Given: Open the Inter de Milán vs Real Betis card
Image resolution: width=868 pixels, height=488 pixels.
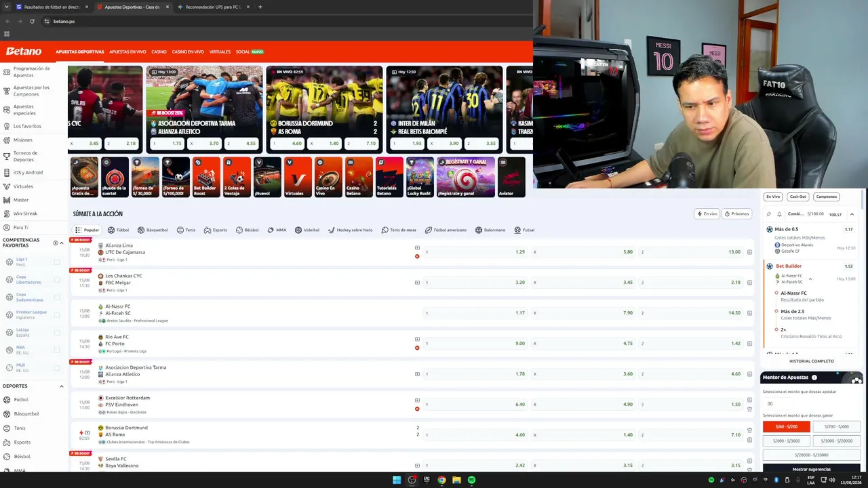Looking at the screenshot, I should tap(444, 109).
